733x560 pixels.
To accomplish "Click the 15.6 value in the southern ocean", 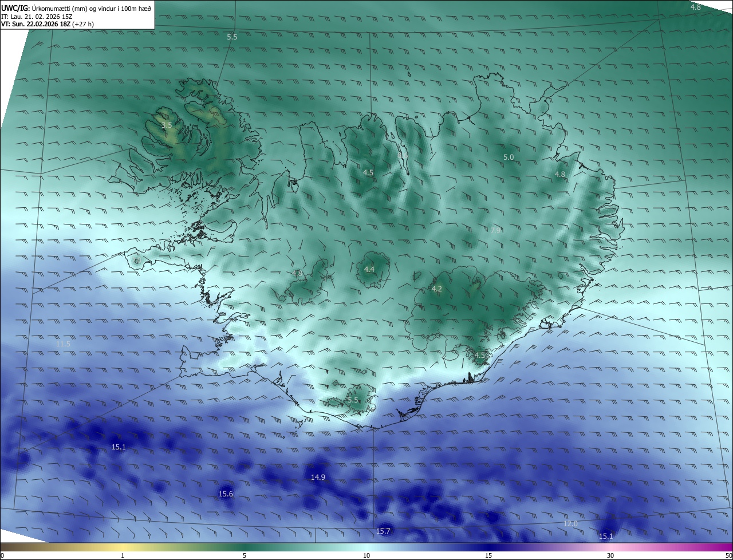I will click(226, 494).
